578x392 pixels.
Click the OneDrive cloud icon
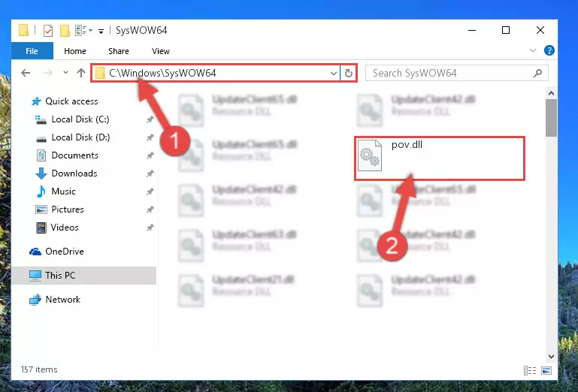click(x=35, y=252)
